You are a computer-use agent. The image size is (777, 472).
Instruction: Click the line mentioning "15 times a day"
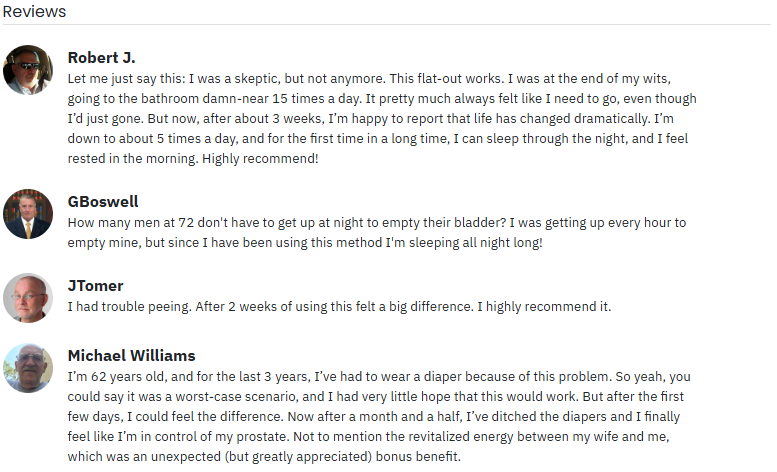382,99
